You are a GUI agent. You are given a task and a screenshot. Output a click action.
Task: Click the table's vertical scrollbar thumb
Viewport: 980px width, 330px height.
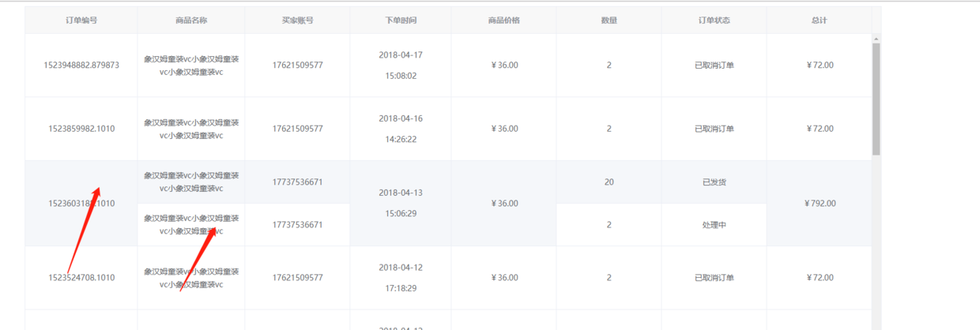tap(876, 99)
